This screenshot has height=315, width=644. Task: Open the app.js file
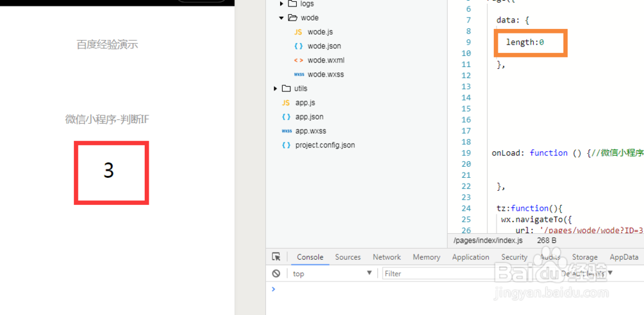click(x=305, y=102)
